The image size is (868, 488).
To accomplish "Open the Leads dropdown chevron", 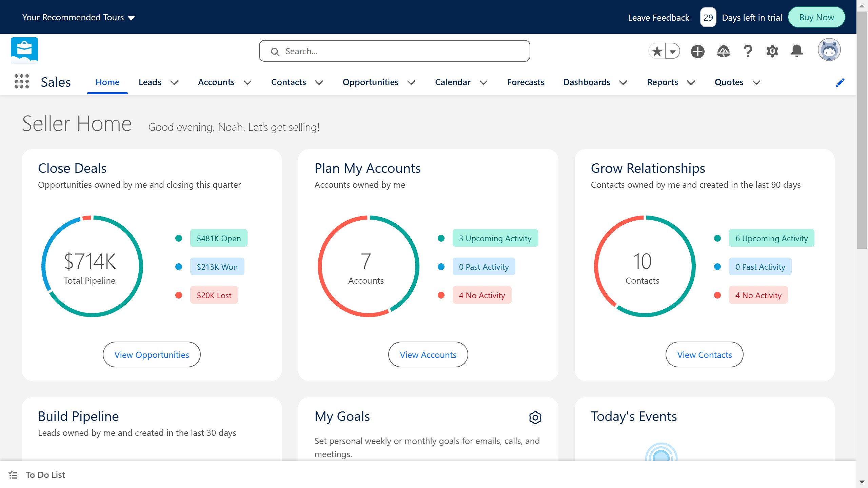I will tap(174, 82).
